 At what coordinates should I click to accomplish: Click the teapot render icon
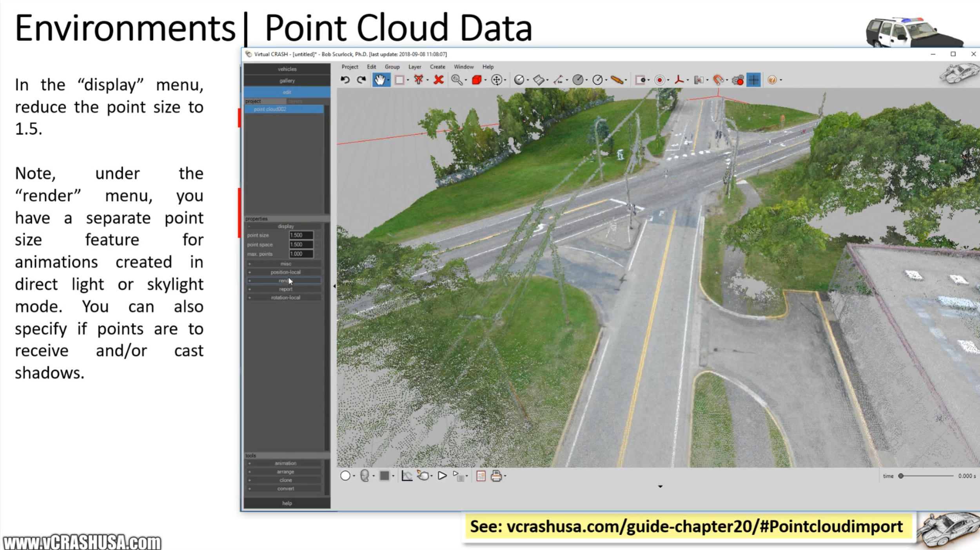[x=423, y=476]
